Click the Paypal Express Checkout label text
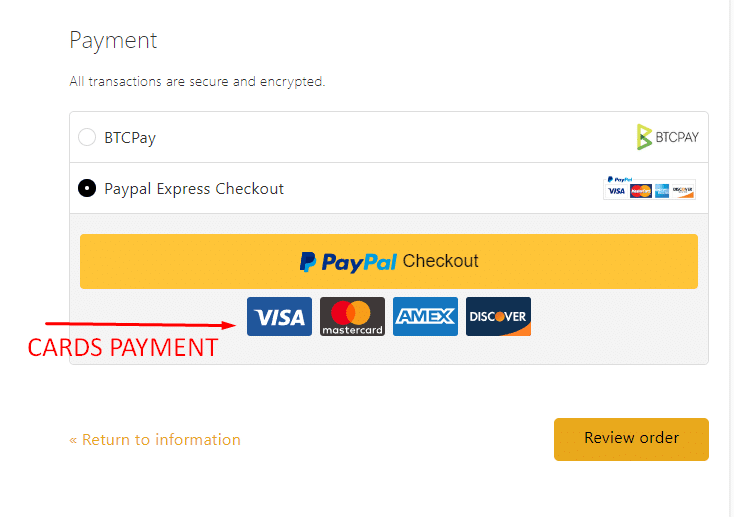This screenshot has height=517, width=734. (194, 189)
